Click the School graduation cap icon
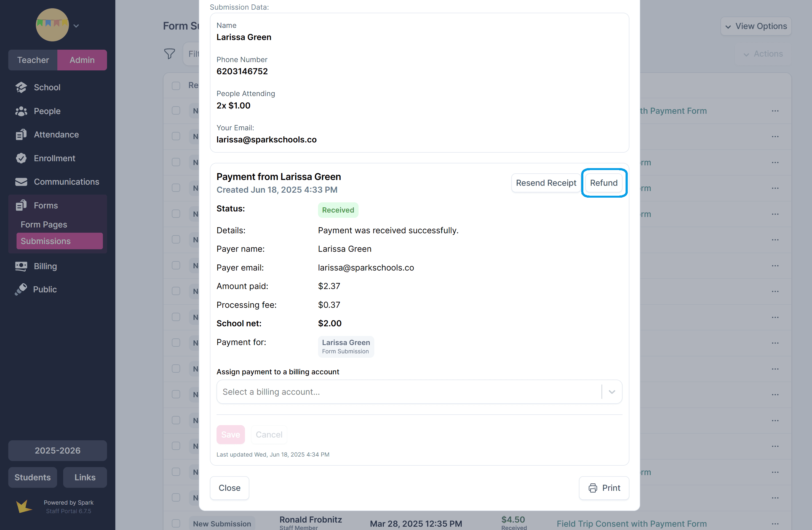This screenshot has height=530, width=812. tap(21, 88)
